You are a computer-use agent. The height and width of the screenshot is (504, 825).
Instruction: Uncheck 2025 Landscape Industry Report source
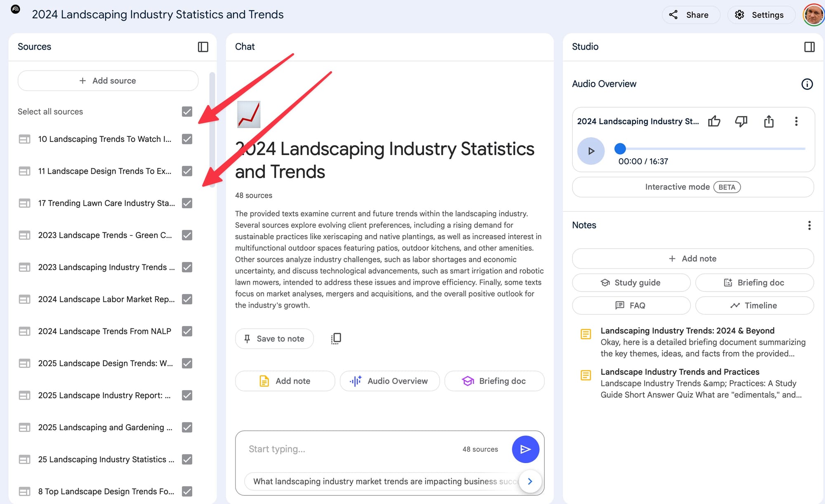[x=187, y=396]
